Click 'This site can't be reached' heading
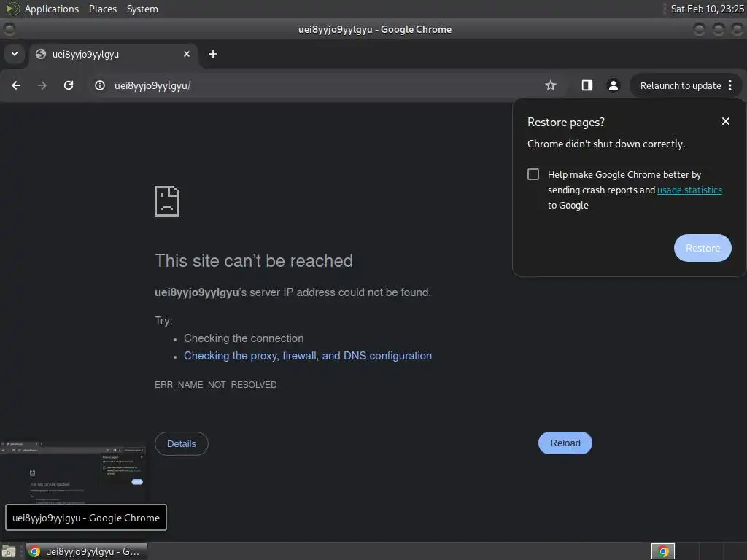747x560 pixels. tap(253, 261)
